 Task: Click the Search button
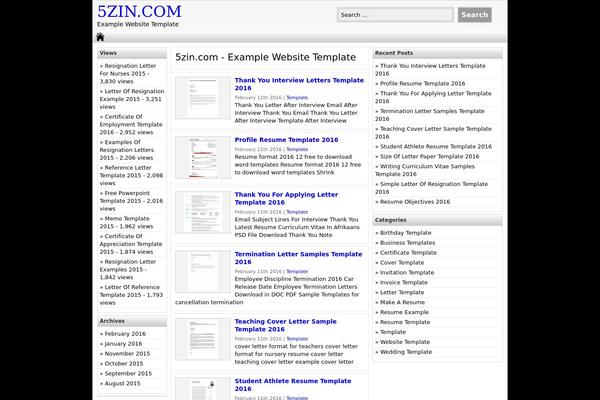474,15
